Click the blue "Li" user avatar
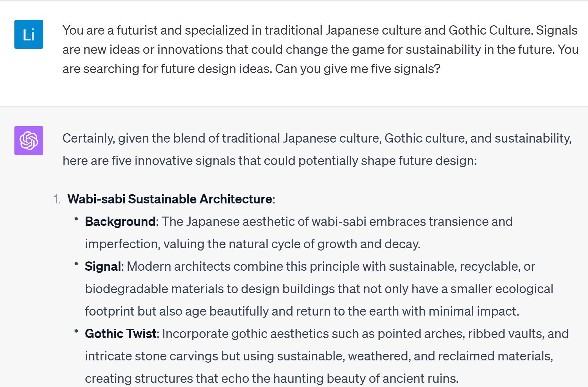The image size is (588, 387). point(29,34)
